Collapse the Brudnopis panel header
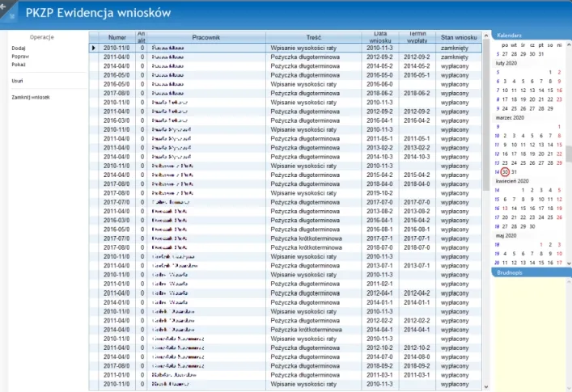Screen dimensions: 572x392 pos(530,273)
